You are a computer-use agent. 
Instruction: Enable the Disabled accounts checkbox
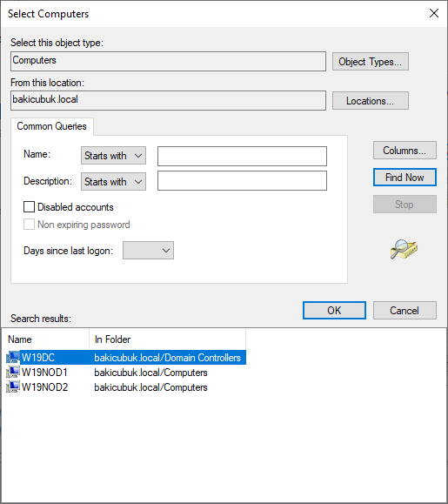click(x=29, y=206)
